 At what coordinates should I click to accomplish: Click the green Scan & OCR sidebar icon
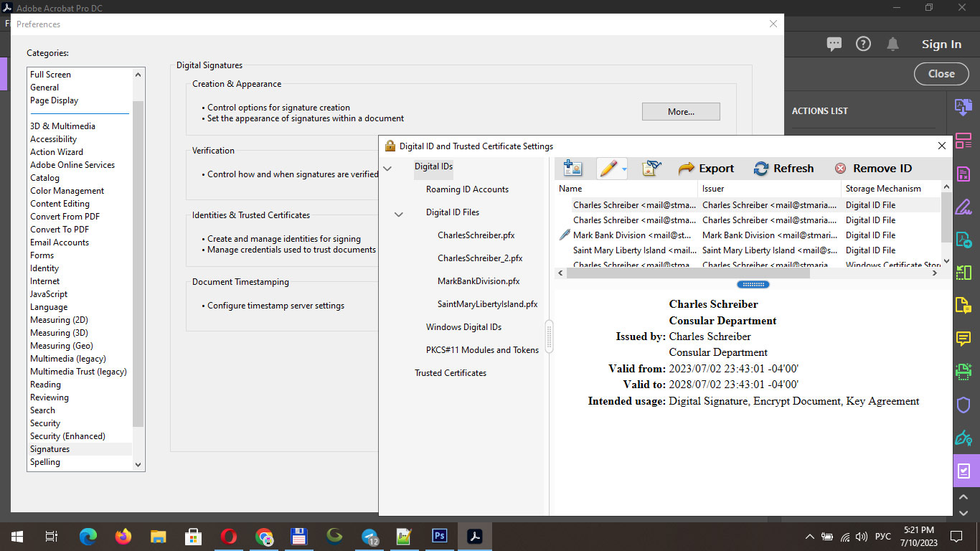(x=963, y=372)
